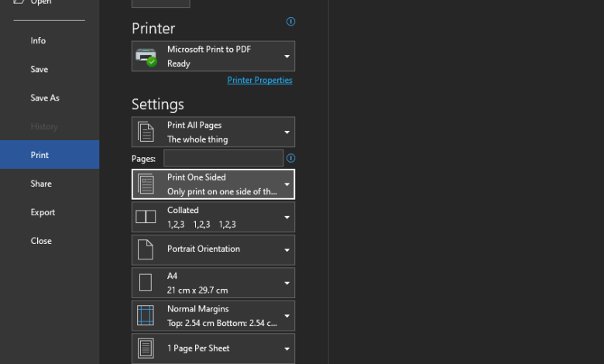Viewport: 604px width, 364px height.
Task: Open the Print All Pages dropdown arrow
Action: click(x=287, y=132)
